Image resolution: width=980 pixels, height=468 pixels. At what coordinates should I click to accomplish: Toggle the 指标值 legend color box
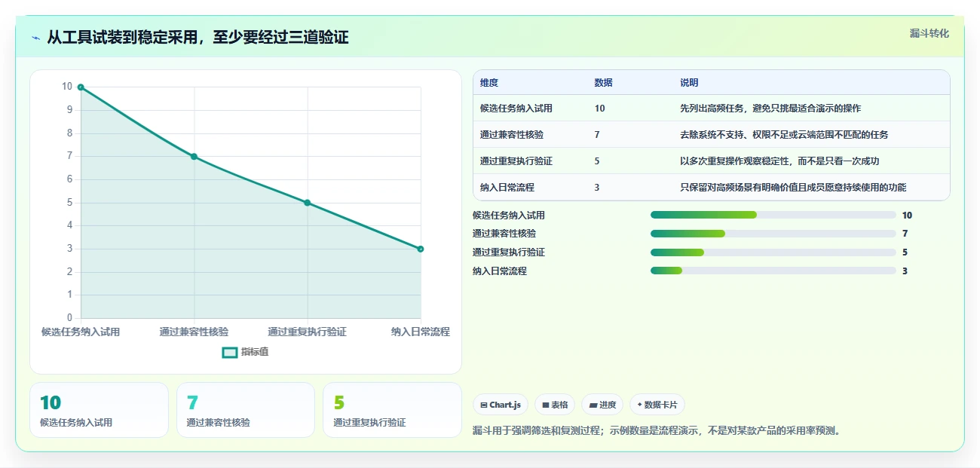[x=230, y=353]
